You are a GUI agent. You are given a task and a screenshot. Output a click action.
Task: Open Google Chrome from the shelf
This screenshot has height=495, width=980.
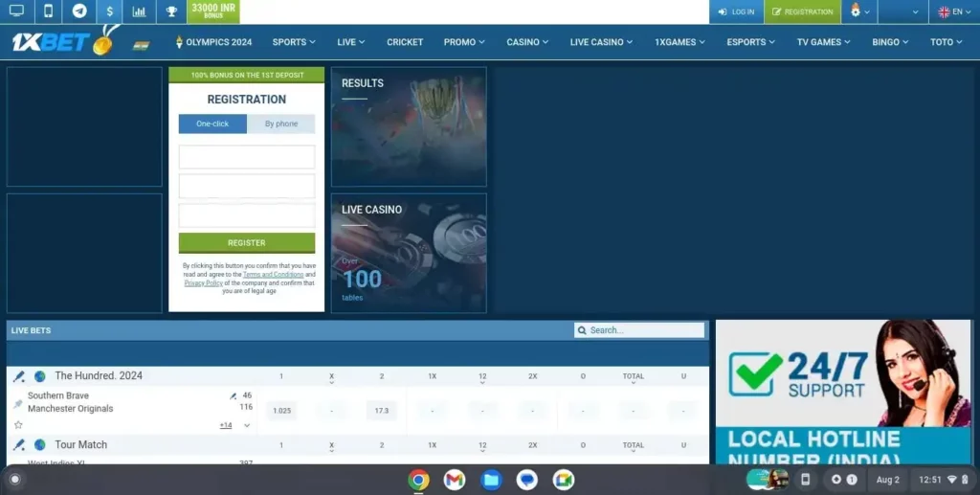tap(419, 480)
